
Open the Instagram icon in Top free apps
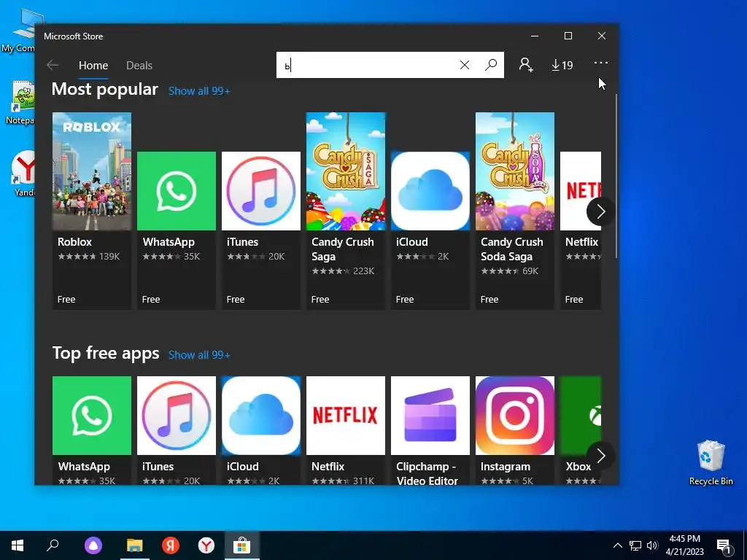[515, 416]
